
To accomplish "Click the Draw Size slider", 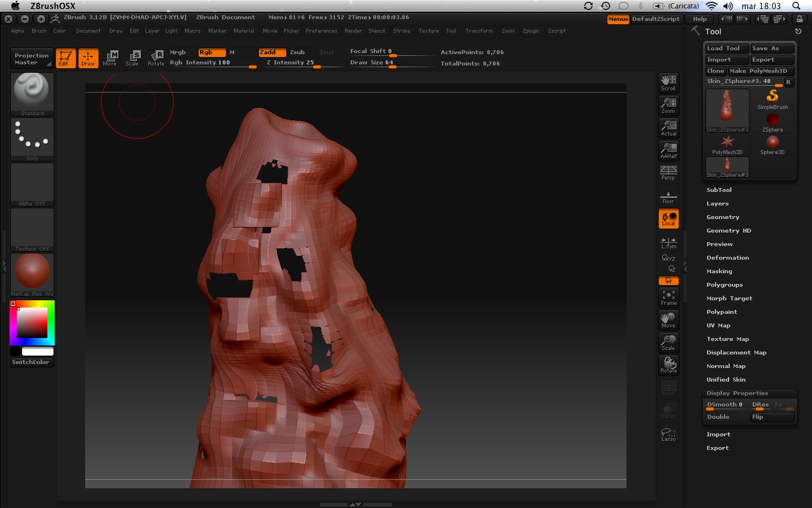I will tap(392, 63).
